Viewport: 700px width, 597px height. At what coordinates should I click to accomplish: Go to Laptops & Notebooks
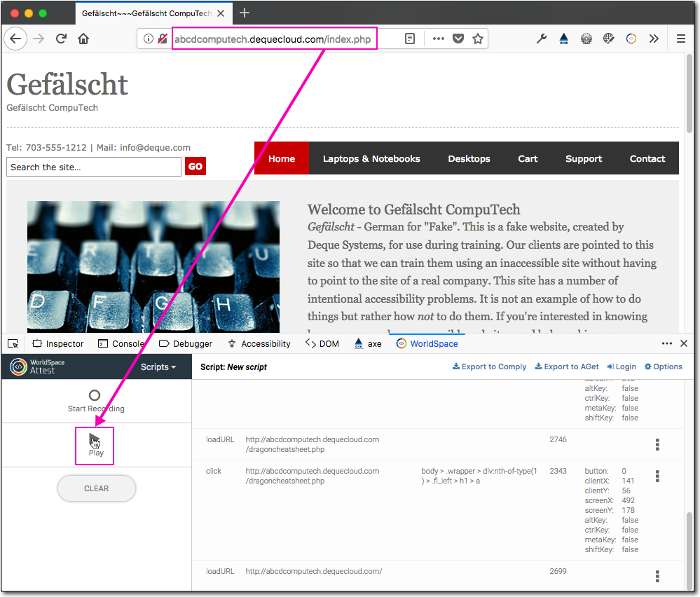pyautogui.click(x=371, y=158)
